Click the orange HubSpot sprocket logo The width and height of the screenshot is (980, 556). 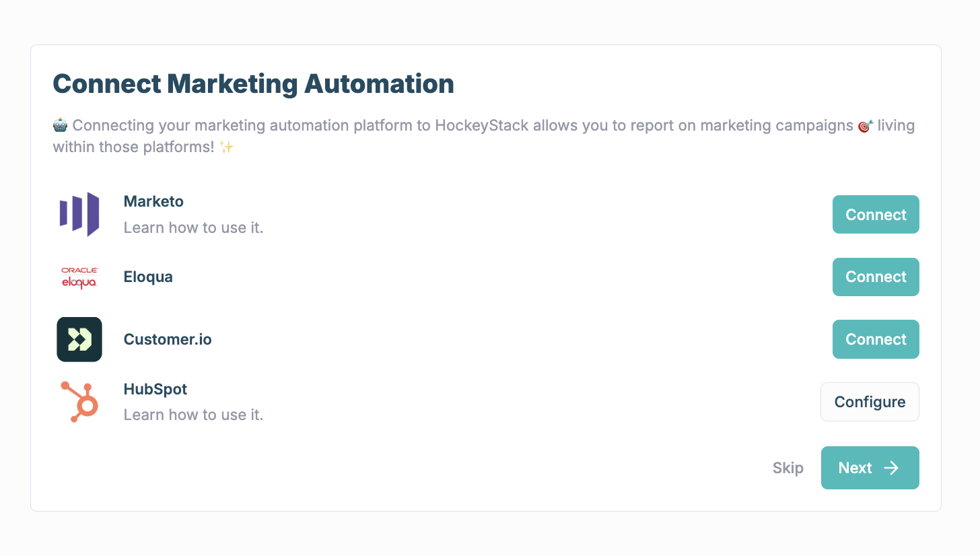coord(79,402)
